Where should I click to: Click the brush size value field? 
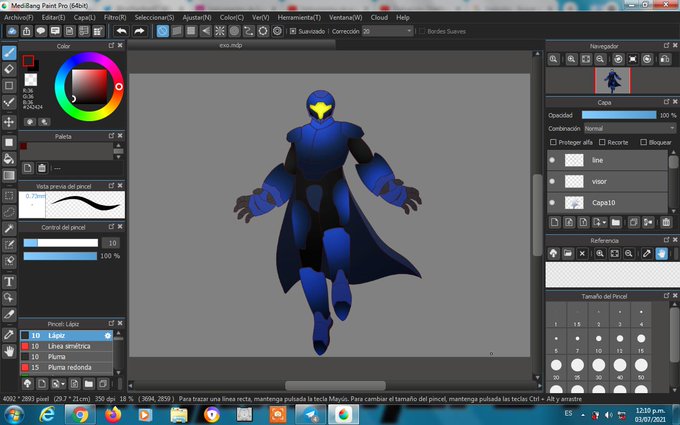pos(111,243)
